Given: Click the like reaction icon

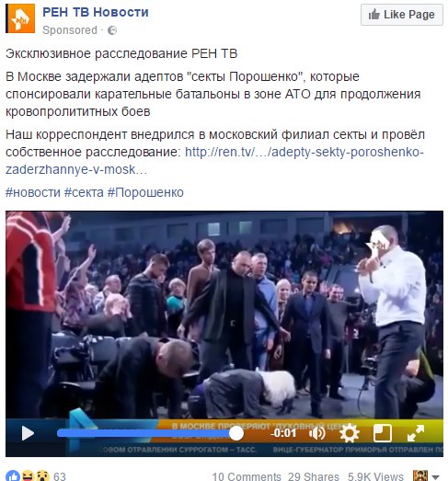Looking at the screenshot, I should (13, 475).
